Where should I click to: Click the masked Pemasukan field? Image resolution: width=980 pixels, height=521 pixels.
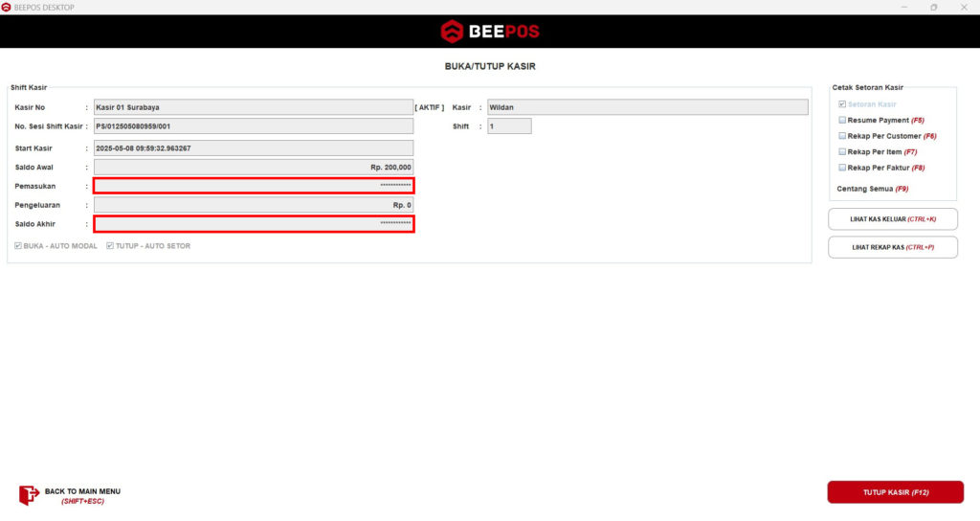(253, 186)
